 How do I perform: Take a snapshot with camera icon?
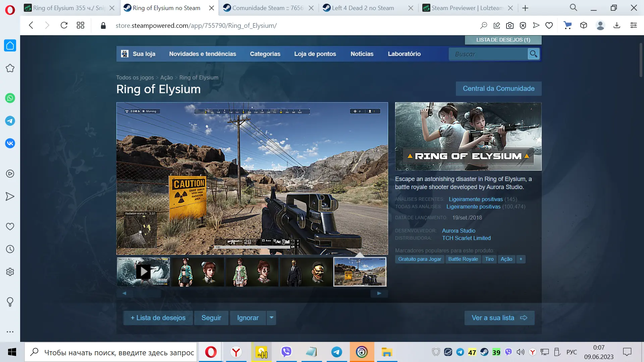[x=510, y=25]
